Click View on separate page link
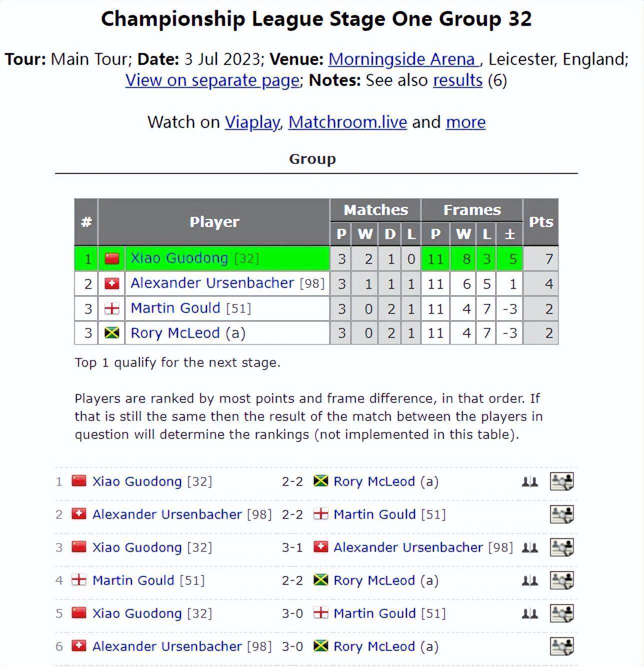Screen dimensions: 644x667 click(212, 80)
